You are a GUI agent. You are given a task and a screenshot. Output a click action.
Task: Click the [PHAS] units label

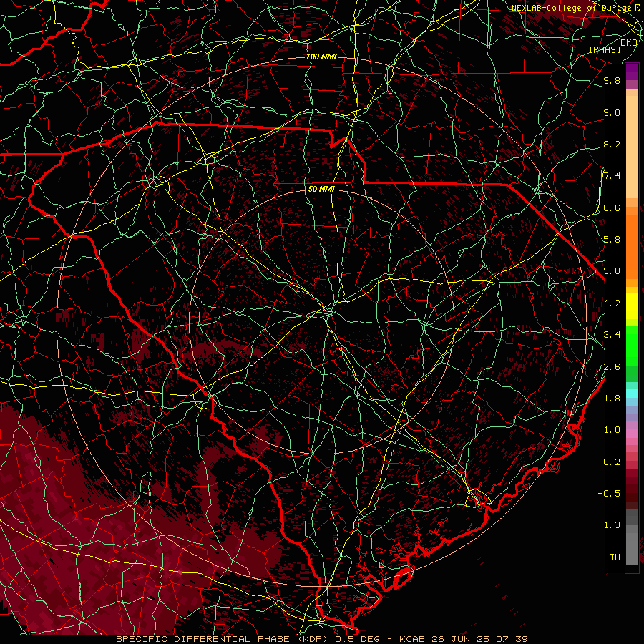click(x=605, y=49)
